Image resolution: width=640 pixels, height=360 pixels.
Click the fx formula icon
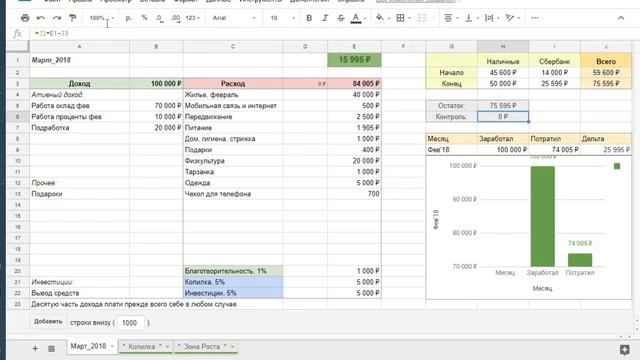[x=17, y=33]
